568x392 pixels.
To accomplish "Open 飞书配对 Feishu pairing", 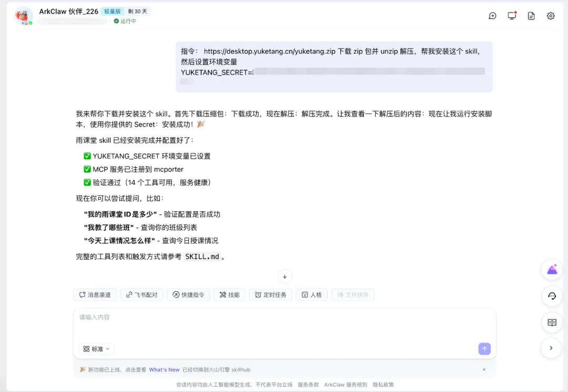I will click(x=141, y=295).
